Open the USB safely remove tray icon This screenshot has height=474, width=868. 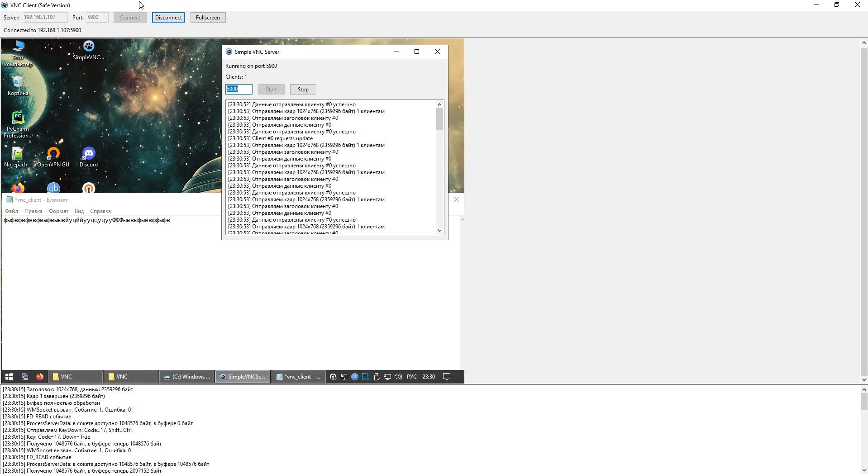(x=377, y=377)
